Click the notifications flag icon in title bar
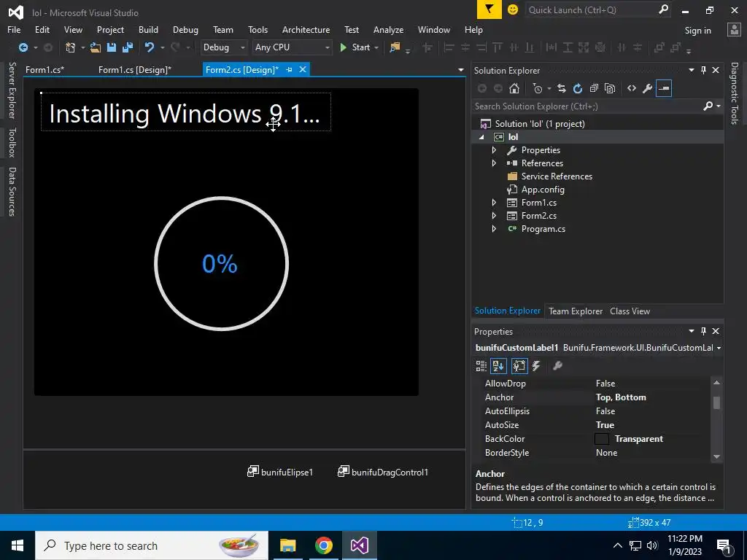The height and width of the screenshot is (560, 747). coord(489,9)
